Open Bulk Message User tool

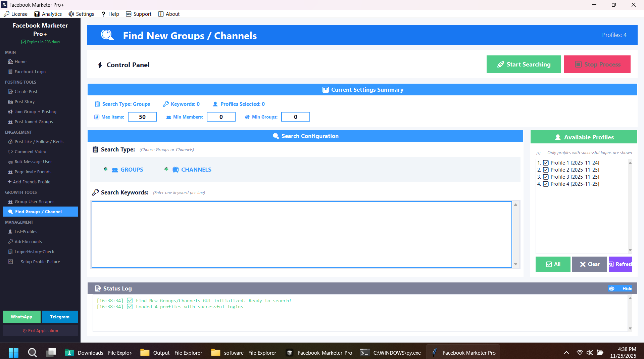tap(33, 162)
